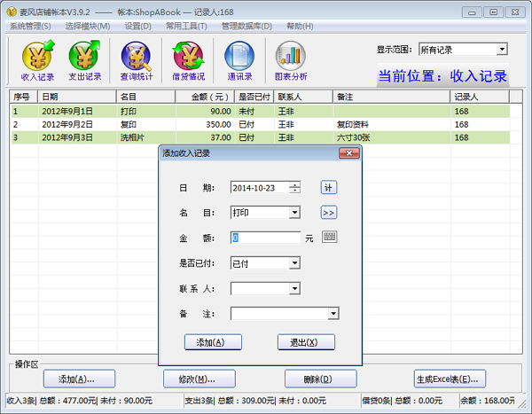This screenshot has width=532, height=414.
Task: Click 添加(A) button in the dialog
Action: click(x=213, y=342)
